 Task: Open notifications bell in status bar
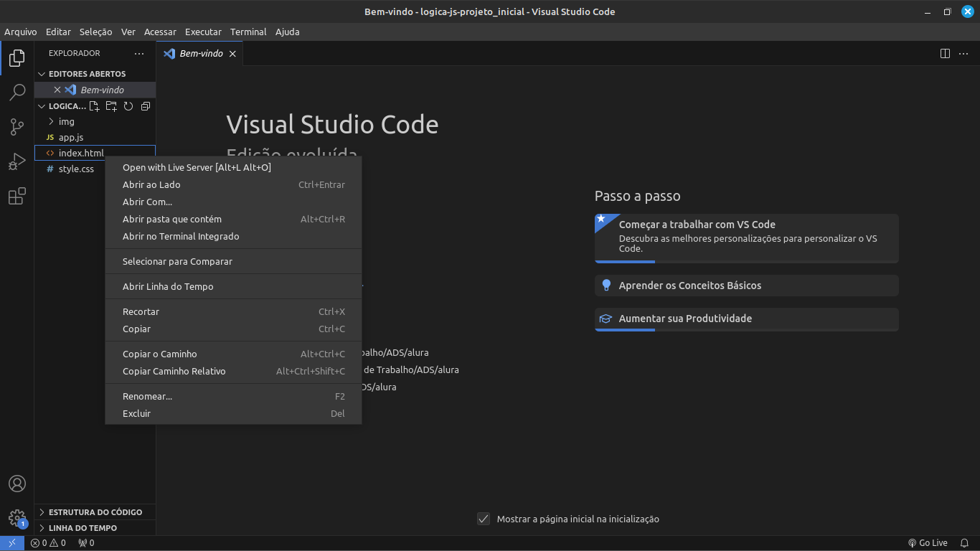coord(966,543)
